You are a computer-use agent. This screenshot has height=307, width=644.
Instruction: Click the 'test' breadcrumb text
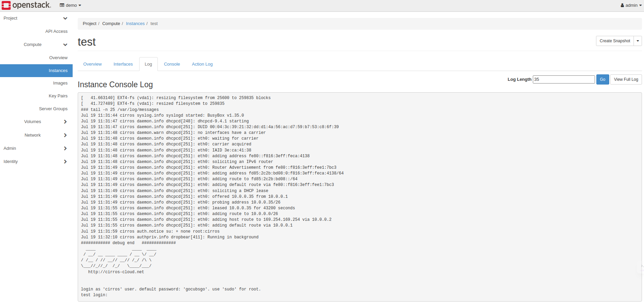click(154, 24)
